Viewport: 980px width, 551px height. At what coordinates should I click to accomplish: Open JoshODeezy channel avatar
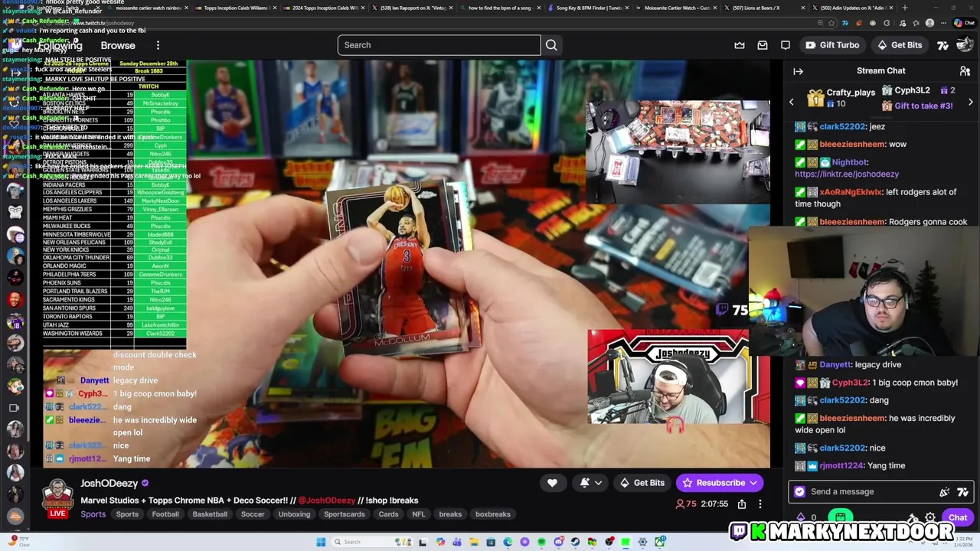[57, 495]
